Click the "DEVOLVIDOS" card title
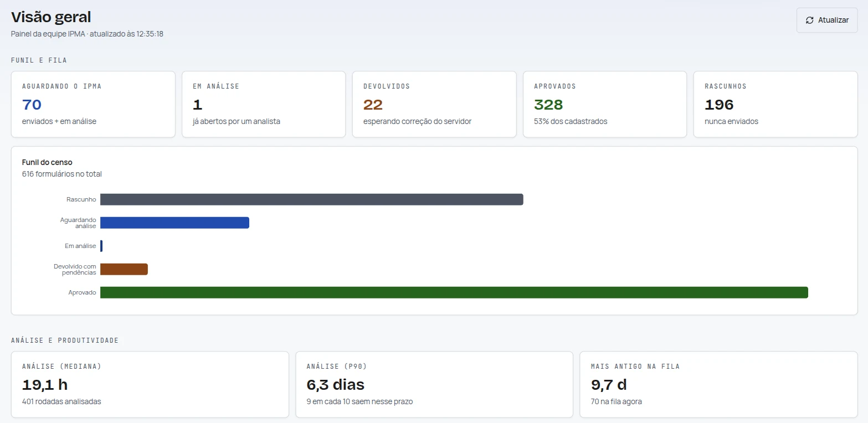868x423 pixels. coord(387,86)
